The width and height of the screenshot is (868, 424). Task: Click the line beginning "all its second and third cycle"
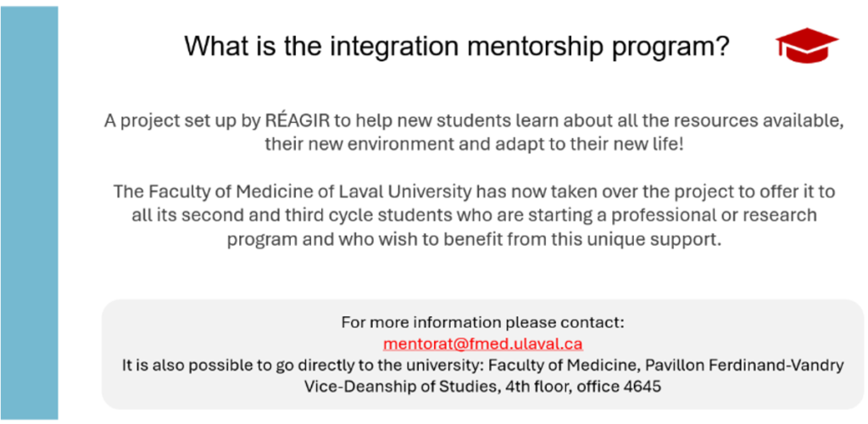tap(475, 215)
